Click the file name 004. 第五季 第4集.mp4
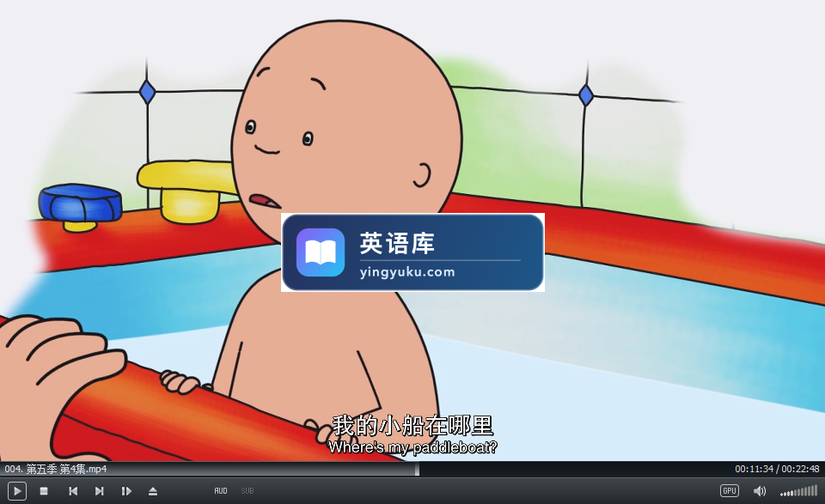The height and width of the screenshot is (504, 825). pos(56,469)
